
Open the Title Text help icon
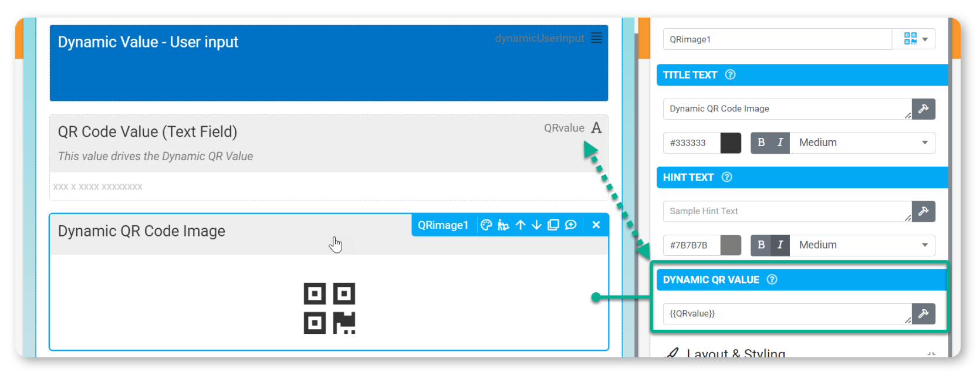pyautogui.click(x=731, y=75)
